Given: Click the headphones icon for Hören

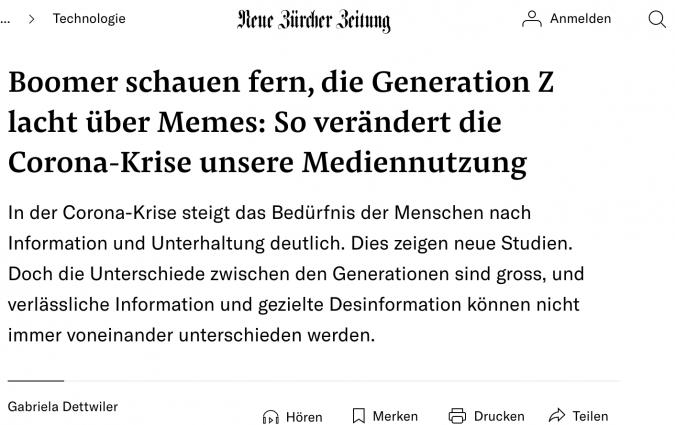Looking at the screenshot, I should (270, 416).
